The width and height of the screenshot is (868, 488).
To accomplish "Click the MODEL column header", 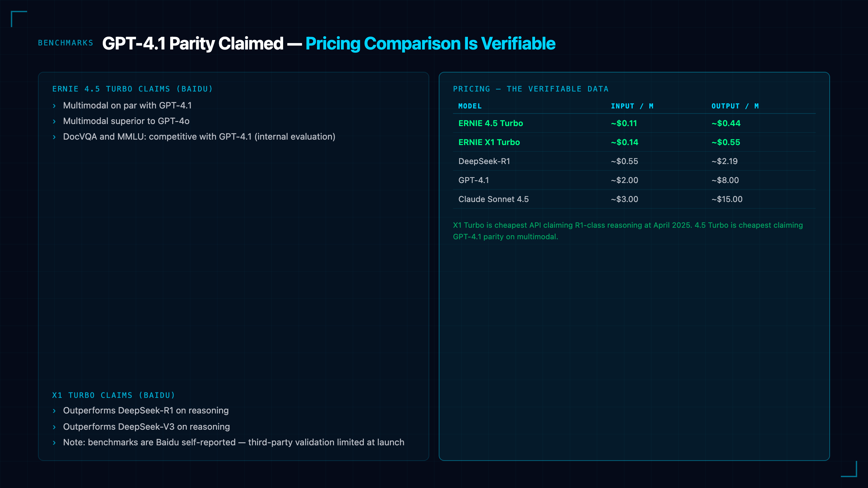I will pos(470,106).
